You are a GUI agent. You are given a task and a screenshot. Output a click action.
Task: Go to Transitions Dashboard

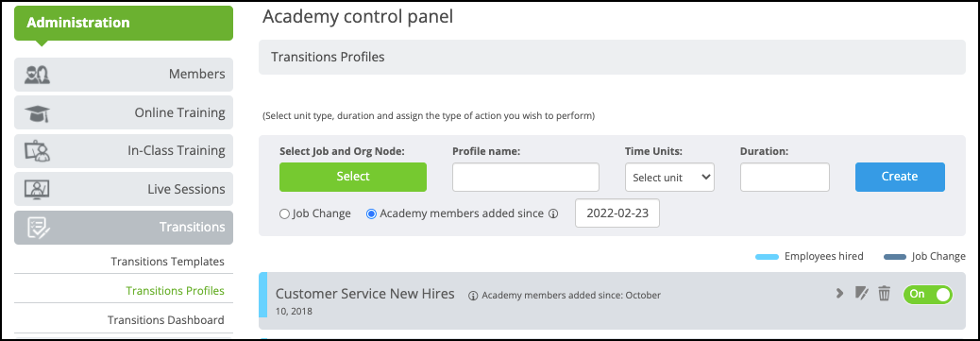click(165, 320)
